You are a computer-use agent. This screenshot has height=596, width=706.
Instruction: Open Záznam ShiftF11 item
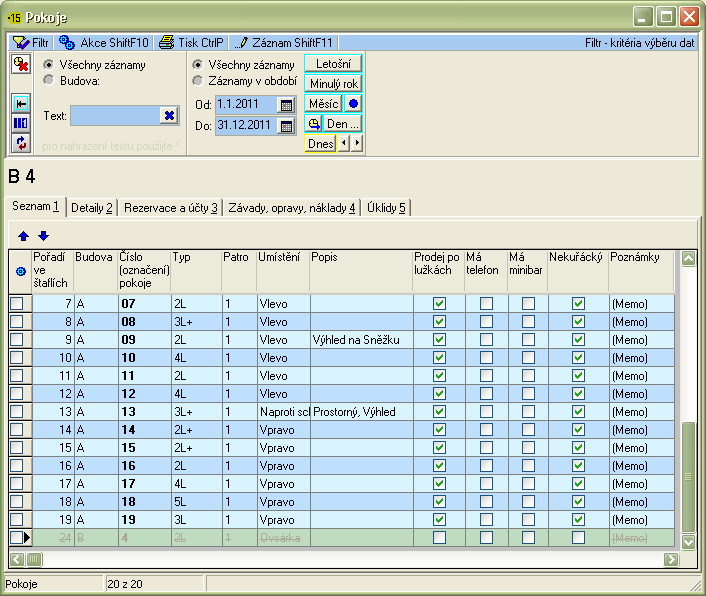284,43
